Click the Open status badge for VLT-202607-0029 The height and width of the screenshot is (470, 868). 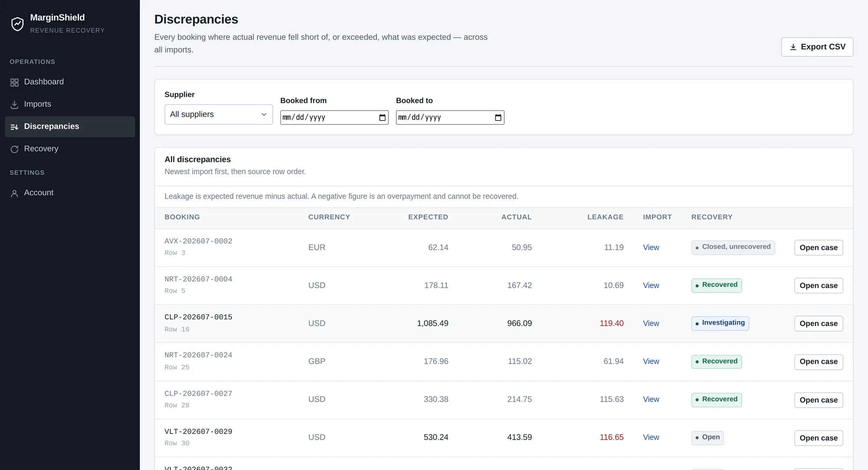tap(707, 437)
